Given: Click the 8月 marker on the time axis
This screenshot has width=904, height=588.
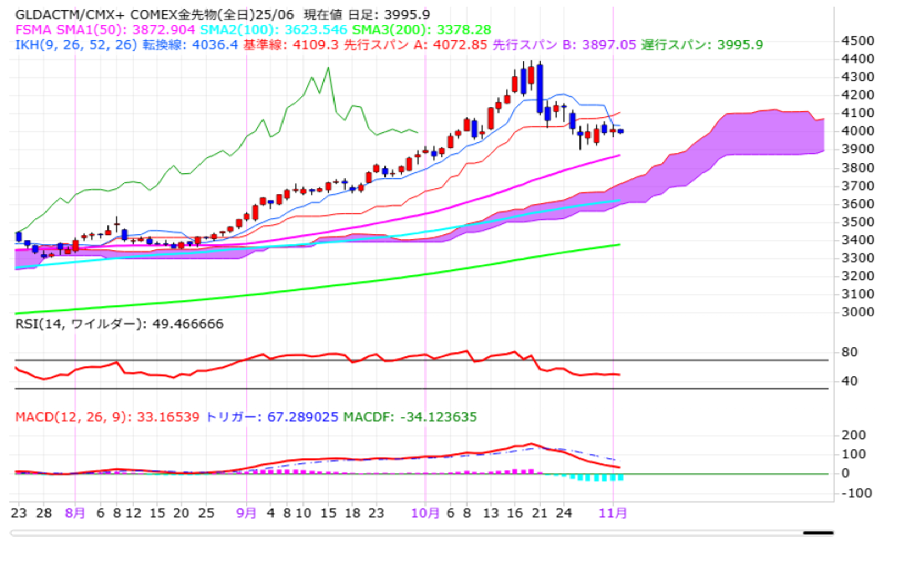Looking at the screenshot, I should 74,512.
